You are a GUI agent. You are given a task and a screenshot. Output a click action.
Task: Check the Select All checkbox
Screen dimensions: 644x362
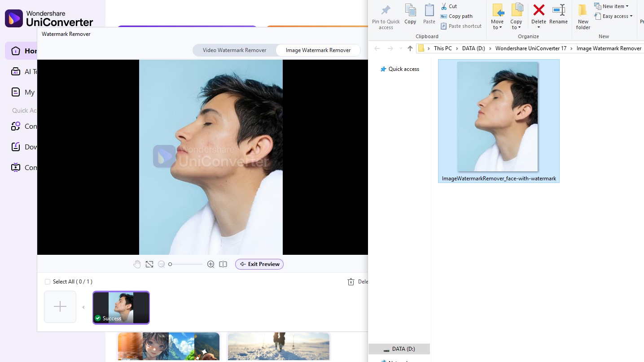[x=48, y=282]
